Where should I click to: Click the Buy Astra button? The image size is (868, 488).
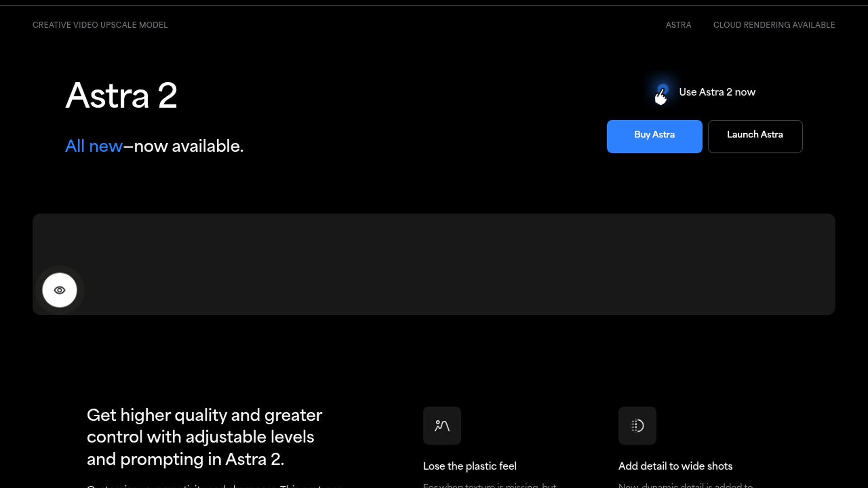(x=654, y=136)
